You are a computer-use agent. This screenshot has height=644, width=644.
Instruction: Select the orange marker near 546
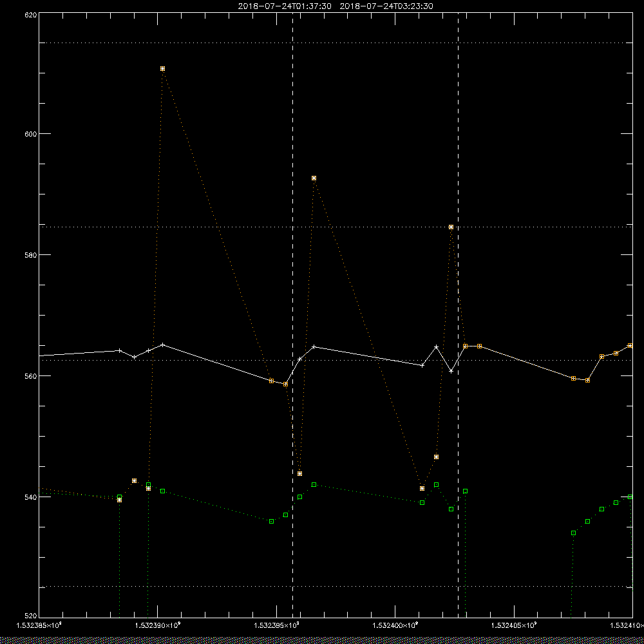point(436,457)
